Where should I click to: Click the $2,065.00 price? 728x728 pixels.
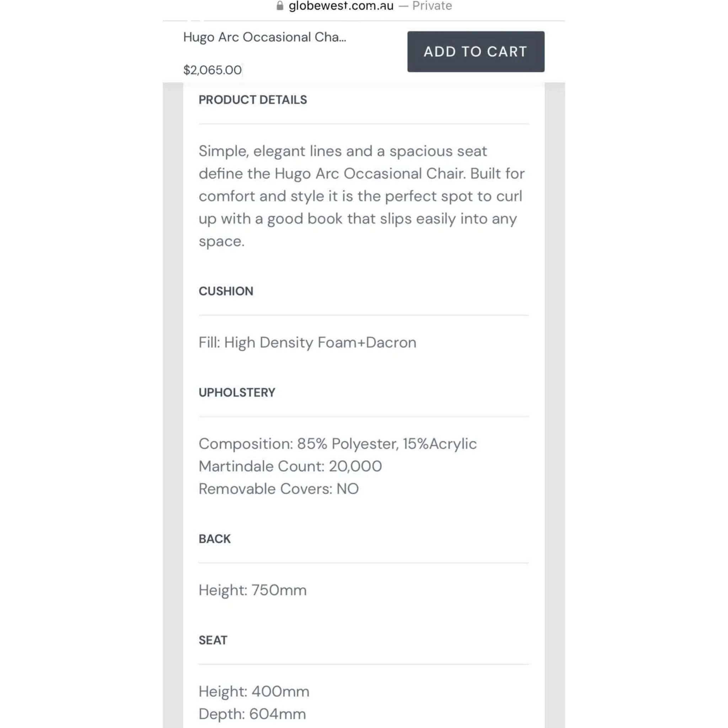(213, 70)
